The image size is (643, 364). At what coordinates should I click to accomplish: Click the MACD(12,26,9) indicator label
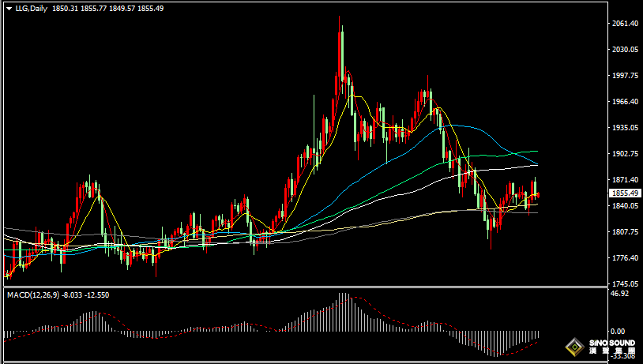[x=33, y=295]
